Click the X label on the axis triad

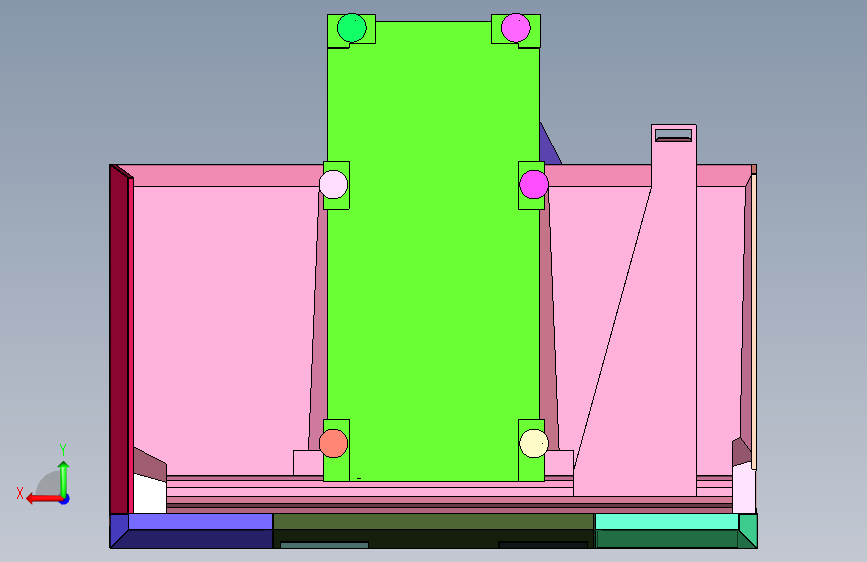(x=20, y=493)
